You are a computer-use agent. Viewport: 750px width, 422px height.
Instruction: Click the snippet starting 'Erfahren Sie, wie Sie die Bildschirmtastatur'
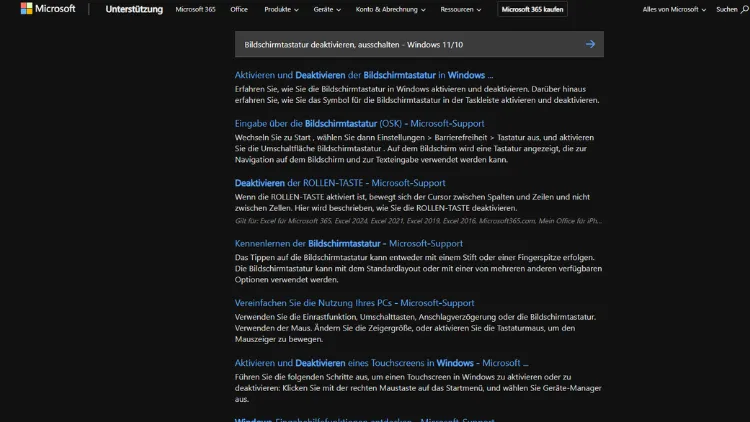coord(417,95)
